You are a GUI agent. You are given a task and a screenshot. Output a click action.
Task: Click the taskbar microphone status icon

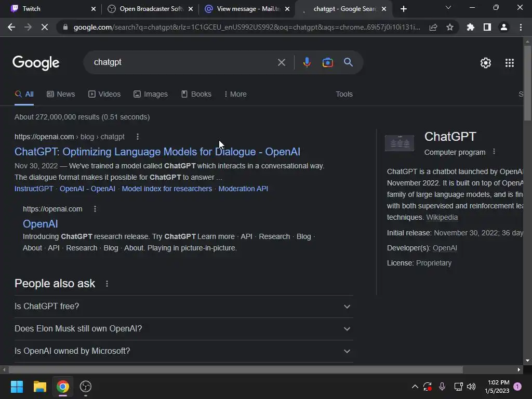point(442,387)
